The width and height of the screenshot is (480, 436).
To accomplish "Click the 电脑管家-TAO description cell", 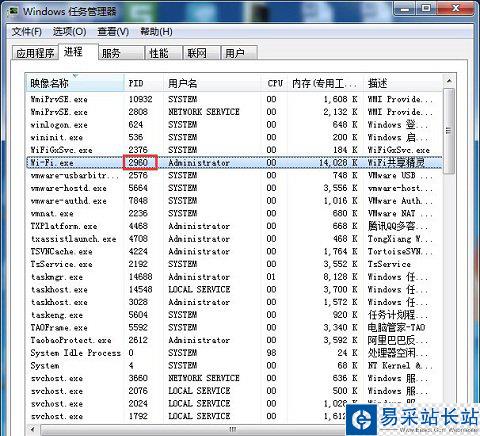I will coord(396,327).
